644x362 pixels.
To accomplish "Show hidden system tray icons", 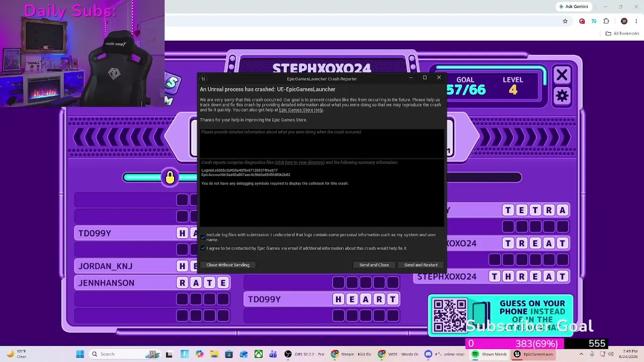I will tap(581, 354).
